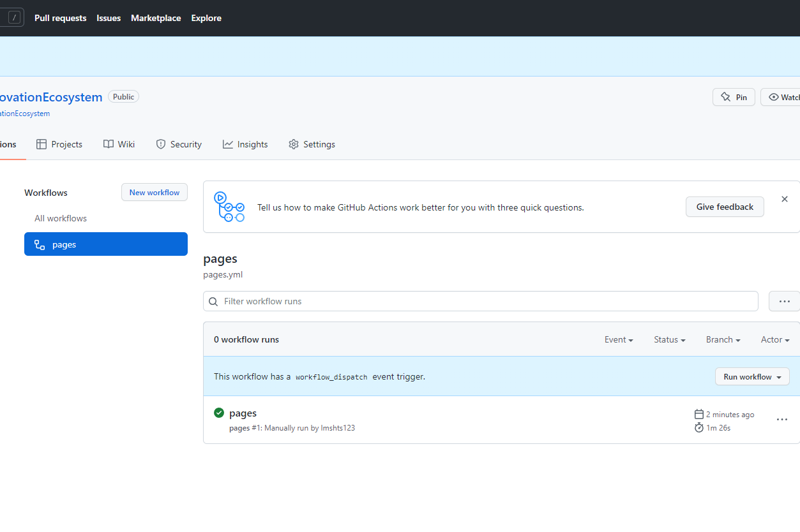This screenshot has width=800, height=532.
Task: Open repository Settings via the gear icon
Action: 293,144
